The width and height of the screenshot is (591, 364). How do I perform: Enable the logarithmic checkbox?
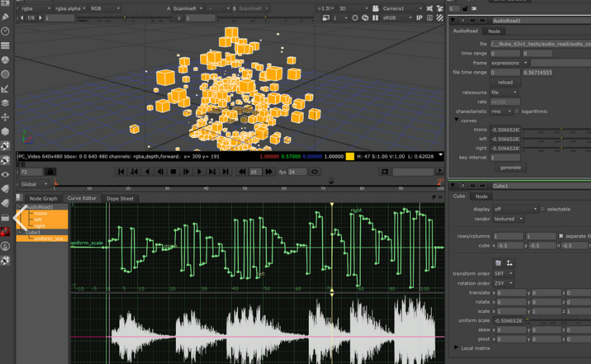pos(517,111)
